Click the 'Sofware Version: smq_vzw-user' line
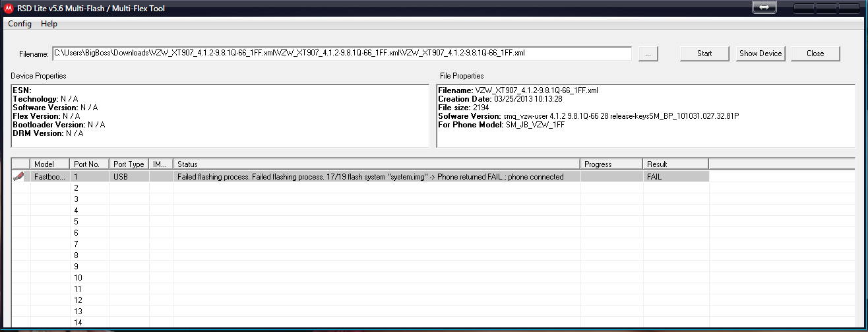The image size is (868, 332). pos(588,116)
